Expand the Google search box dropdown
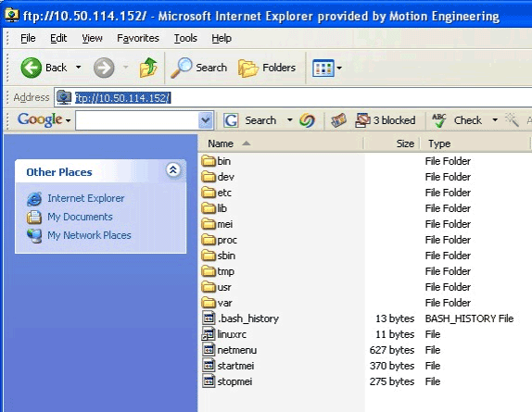This screenshot has width=532, height=412. point(205,120)
